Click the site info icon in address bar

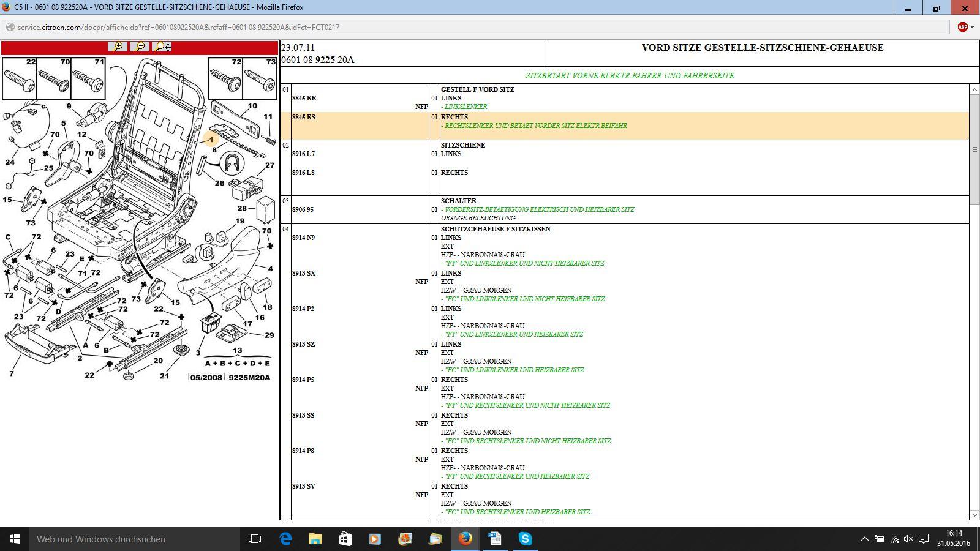(10, 27)
